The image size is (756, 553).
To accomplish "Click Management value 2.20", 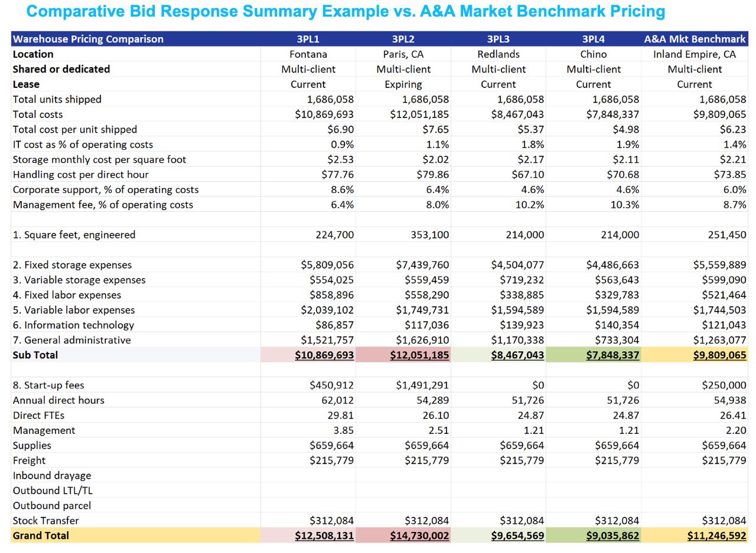I will point(735,430).
